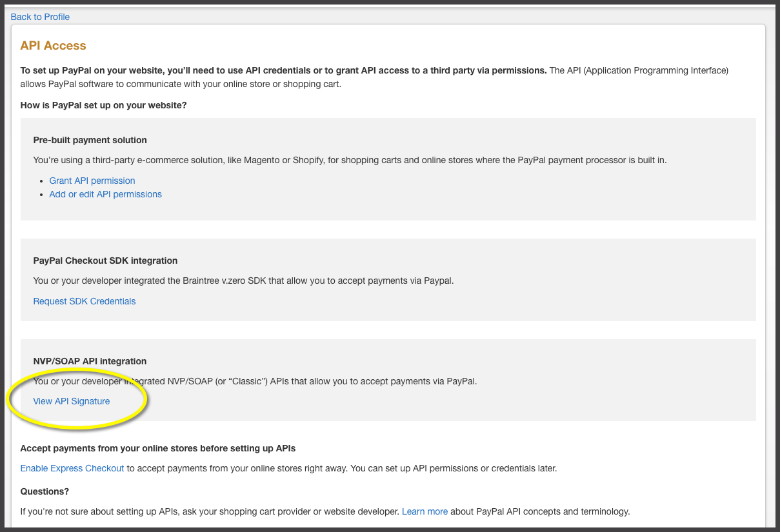Image resolution: width=780 pixels, height=532 pixels.
Task: Click 'How is PayPal set up on your website?' text
Action: coord(104,105)
